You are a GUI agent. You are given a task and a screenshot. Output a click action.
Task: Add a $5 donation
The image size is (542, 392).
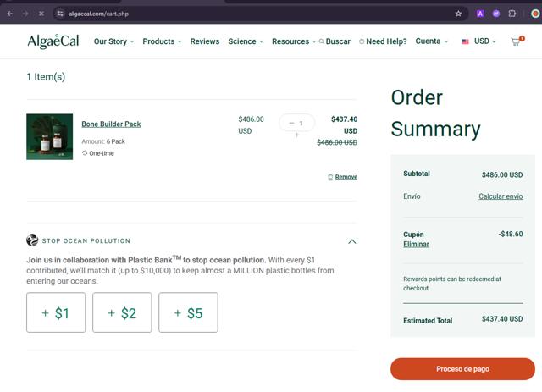(x=188, y=312)
